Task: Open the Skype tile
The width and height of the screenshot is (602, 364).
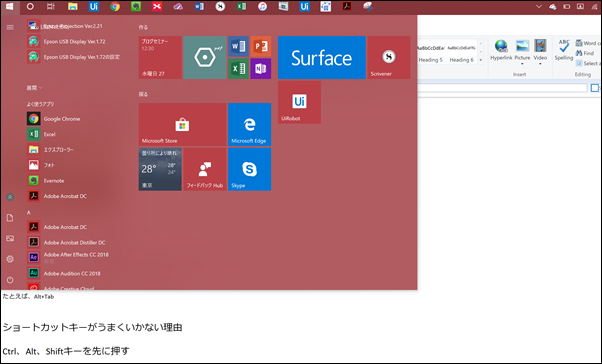Action: click(250, 169)
